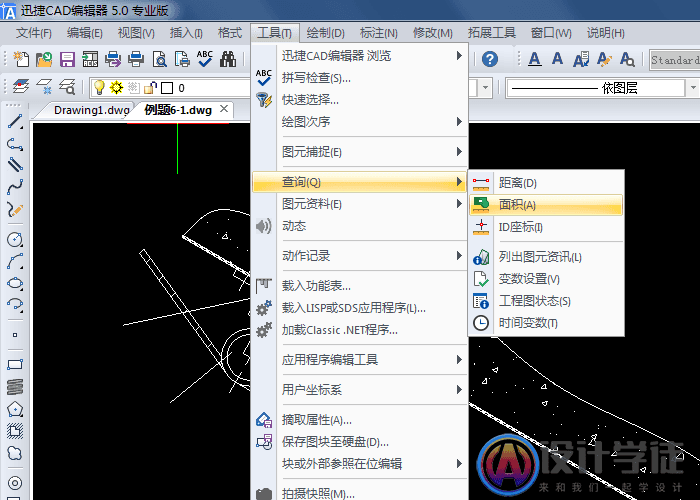
Task: Open the 标注(N) menu
Action: point(379,33)
